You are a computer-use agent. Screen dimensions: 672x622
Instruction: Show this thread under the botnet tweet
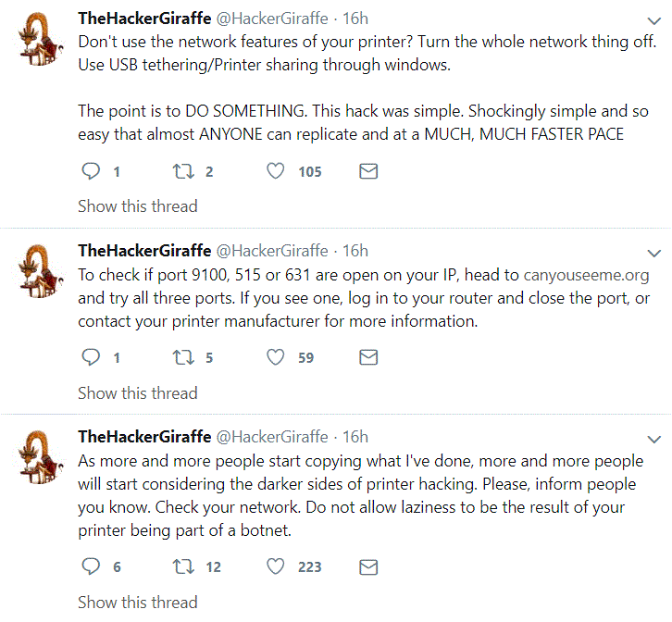137,602
